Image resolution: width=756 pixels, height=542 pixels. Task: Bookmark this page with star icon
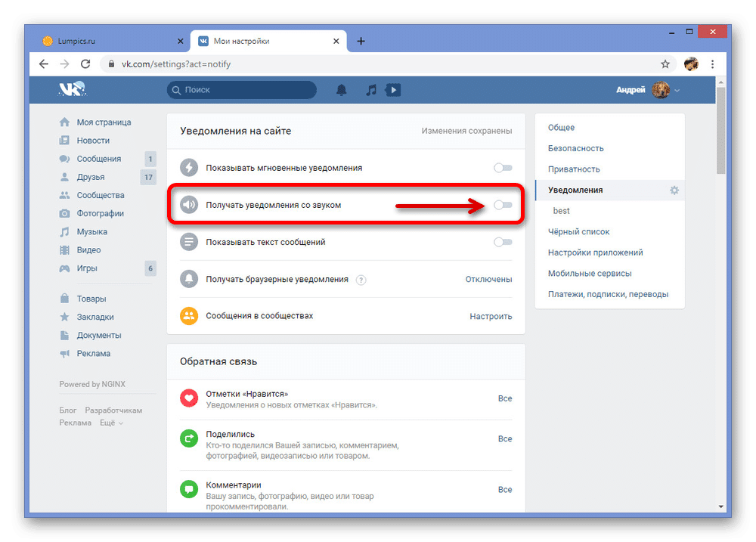point(665,64)
